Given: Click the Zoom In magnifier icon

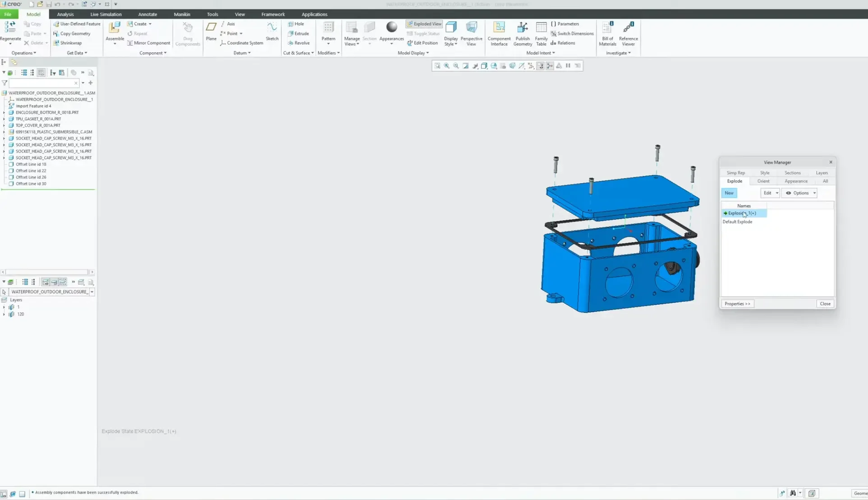Looking at the screenshot, I should [x=446, y=66].
